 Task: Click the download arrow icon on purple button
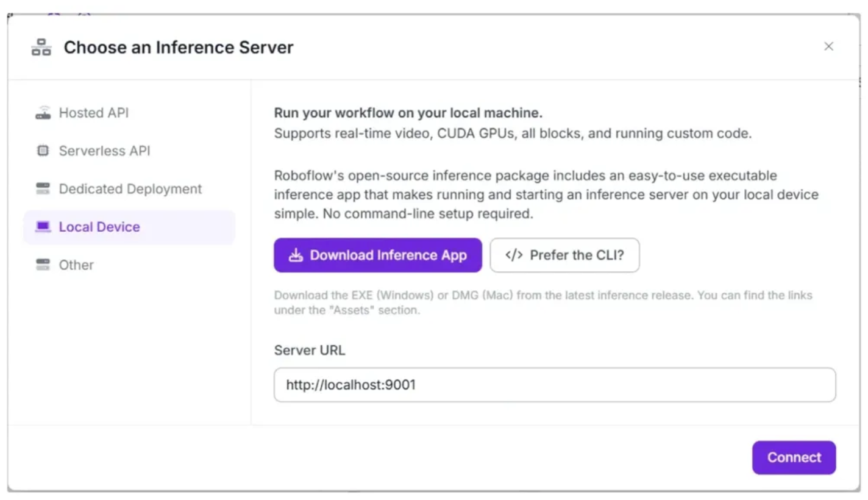click(296, 255)
